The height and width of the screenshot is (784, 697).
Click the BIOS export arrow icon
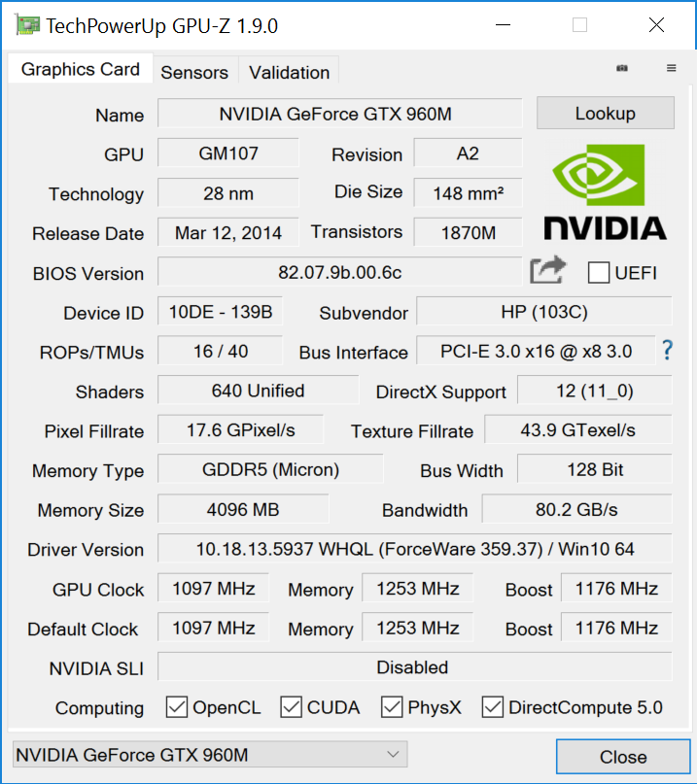point(547,271)
